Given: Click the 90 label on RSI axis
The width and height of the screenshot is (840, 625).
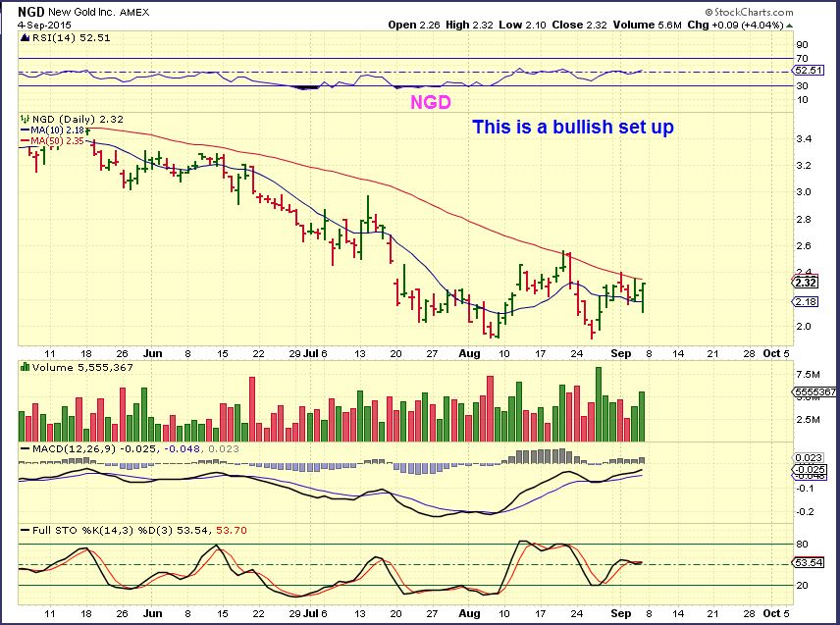Looking at the screenshot, I should click(x=802, y=45).
